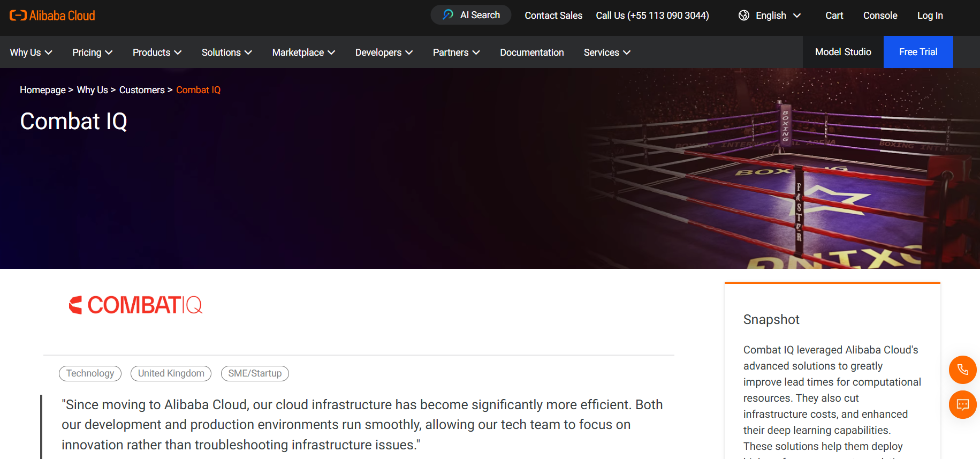Click the Combat IQ company logo
Viewport: 980px width, 459px height.
point(135,305)
